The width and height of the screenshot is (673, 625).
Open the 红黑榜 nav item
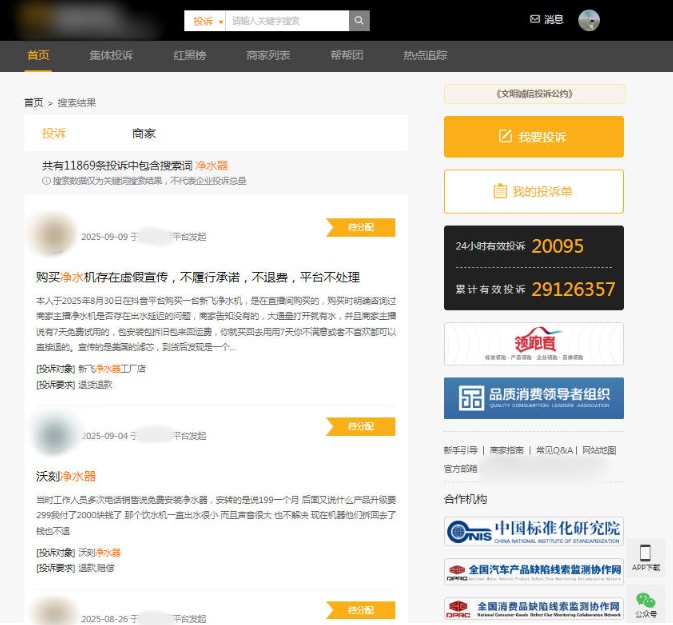(x=190, y=55)
